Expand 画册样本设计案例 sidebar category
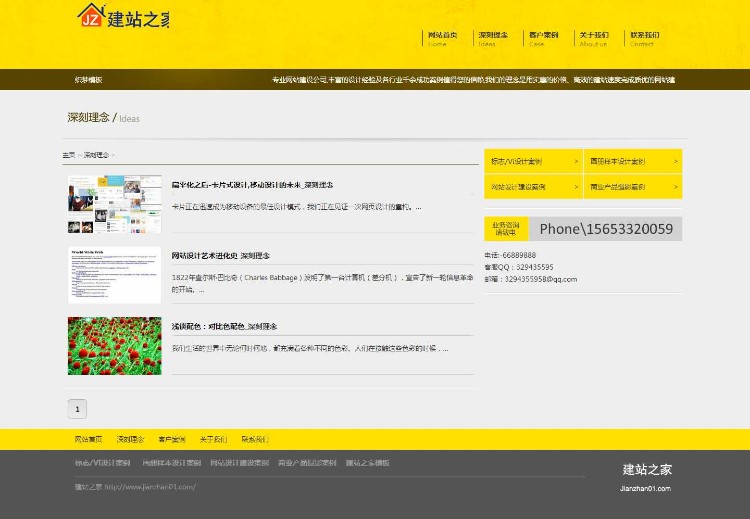This screenshot has width=750, height=519. pos(632,161)
